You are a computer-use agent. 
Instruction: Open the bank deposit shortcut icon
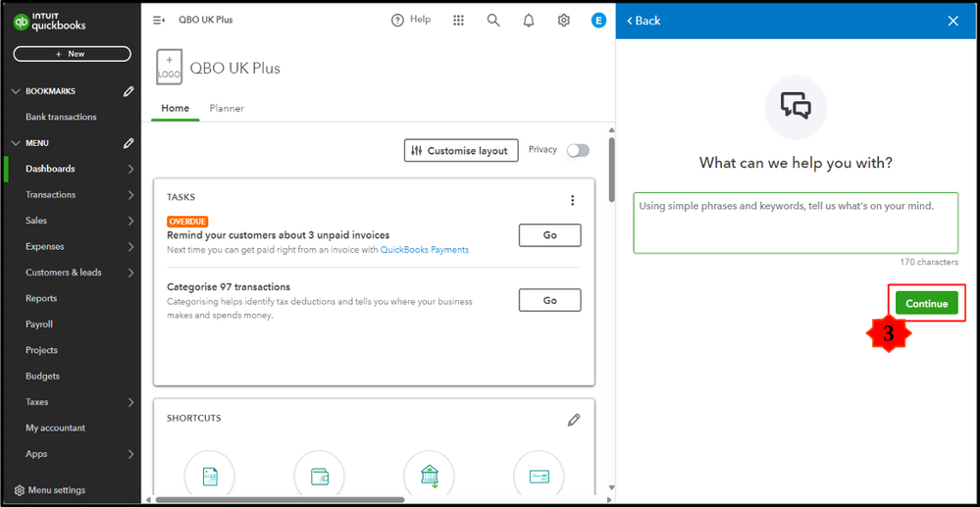(x=429, y=476)
